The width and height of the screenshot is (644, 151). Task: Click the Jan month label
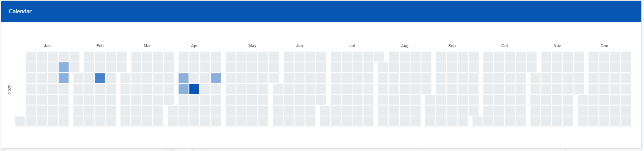click(x=47, y=46)
